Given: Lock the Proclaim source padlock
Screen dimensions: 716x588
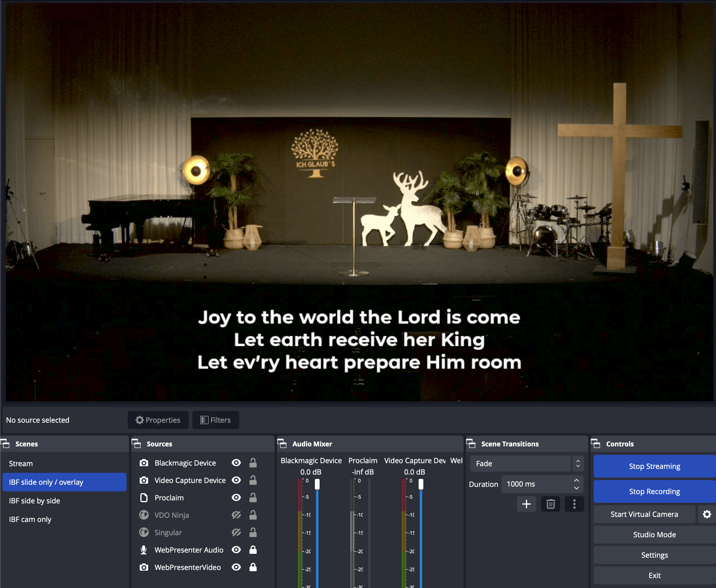Looking at the screenshot, I should (253, 498).
